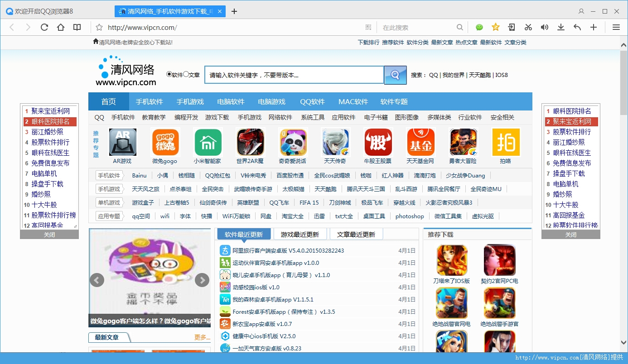Open the 牛股王股票 app icon
Image resolution: width=628 pixels, height=364 pixels.
(378, 142)
